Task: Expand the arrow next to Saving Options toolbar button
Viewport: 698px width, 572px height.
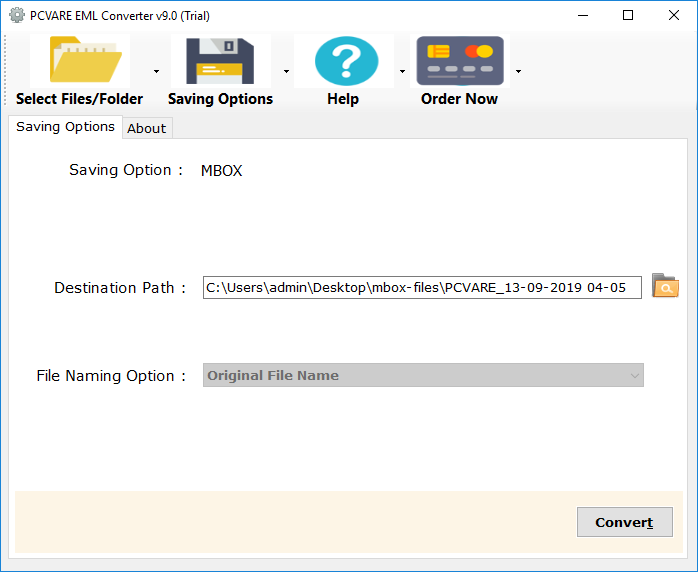Action: click(286, 71)
